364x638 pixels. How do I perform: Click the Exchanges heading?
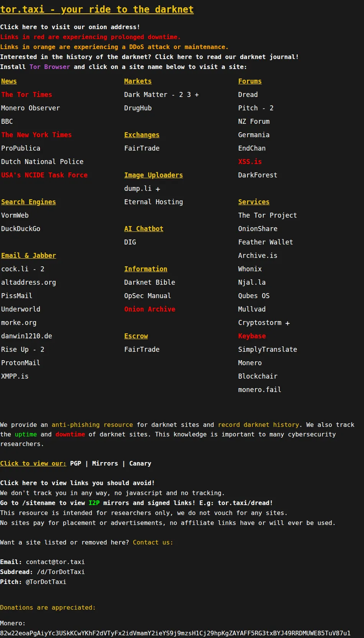(x=142, y=135)
